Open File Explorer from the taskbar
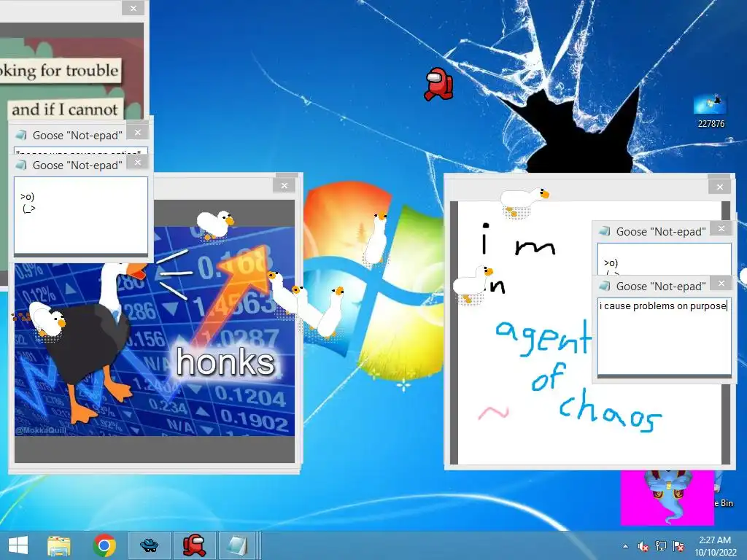The width and height of the screenshot is (747, 560). 59,545
